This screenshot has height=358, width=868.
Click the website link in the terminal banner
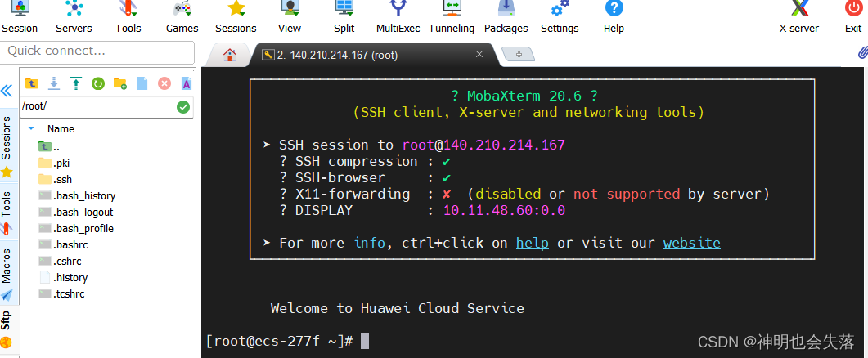point(692,243)
